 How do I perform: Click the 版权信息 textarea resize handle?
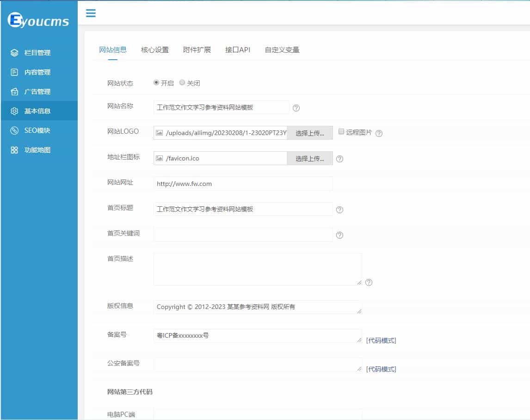click(359, 311)
